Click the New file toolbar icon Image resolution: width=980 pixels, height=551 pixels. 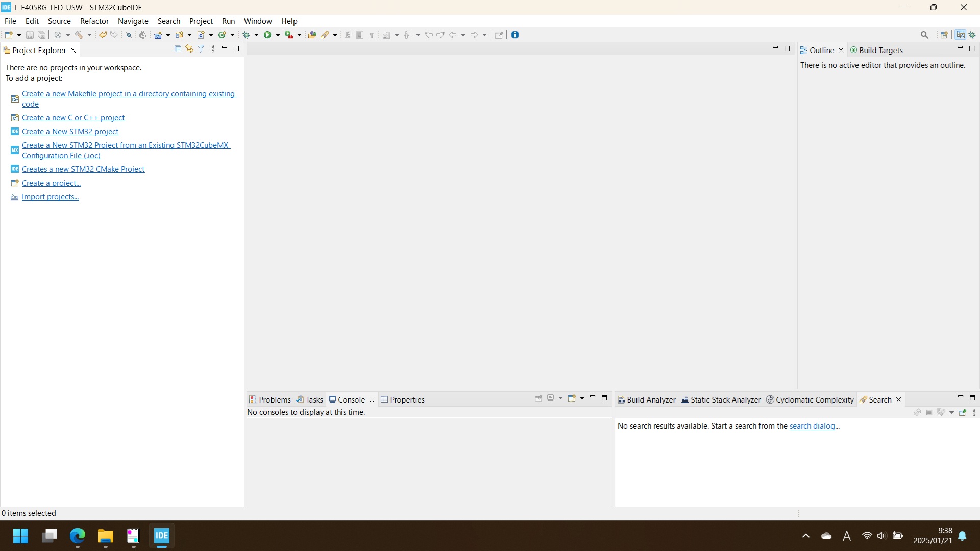point(9,35)
